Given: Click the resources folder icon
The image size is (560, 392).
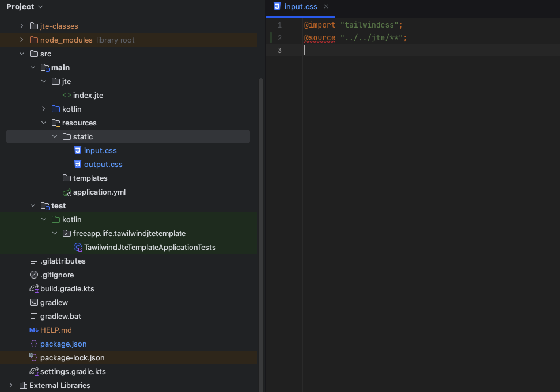Looking at the screenshot, I should pos(56,123).
